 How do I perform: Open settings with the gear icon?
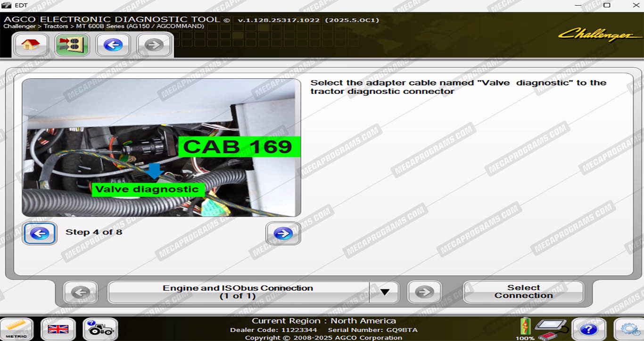click(x=630, y=329)
